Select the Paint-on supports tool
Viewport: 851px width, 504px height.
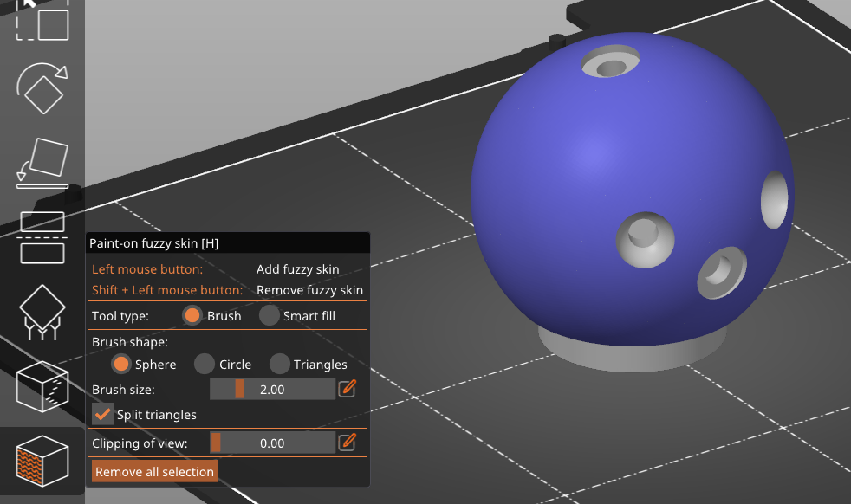pos(42,313)
